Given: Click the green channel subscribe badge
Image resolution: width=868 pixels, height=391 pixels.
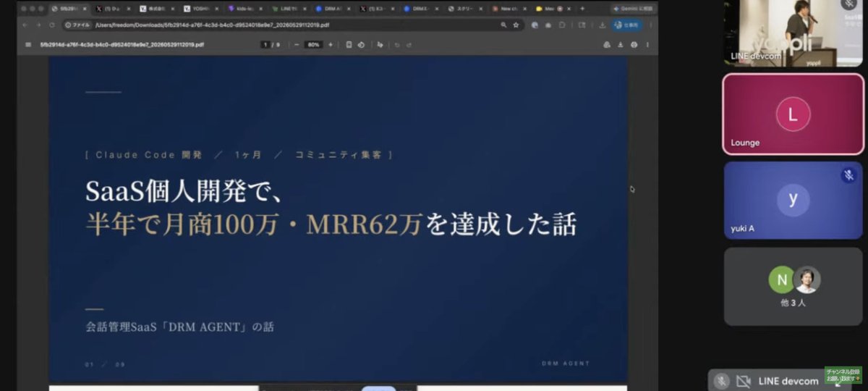Looking at the screenshot, I should pyautogui.click(x=845, y=375).
